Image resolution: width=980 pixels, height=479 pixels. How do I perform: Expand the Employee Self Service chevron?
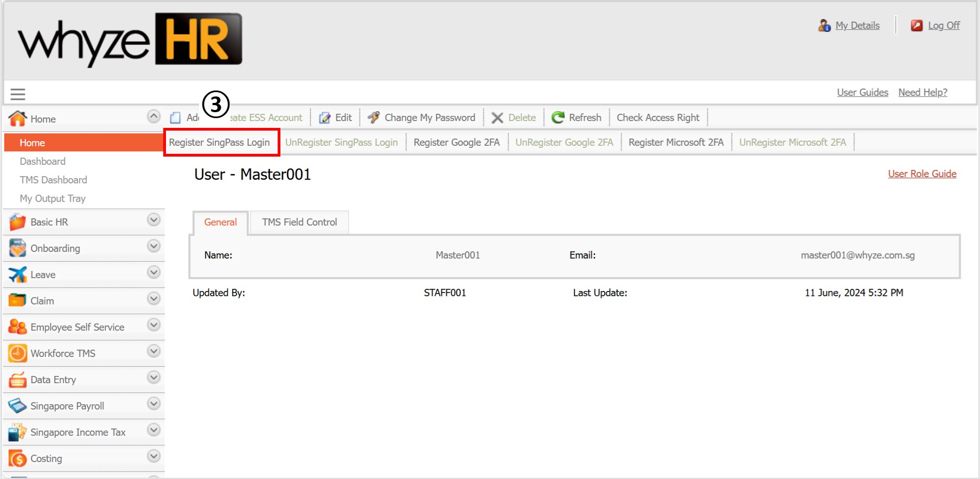coord(154,325)
